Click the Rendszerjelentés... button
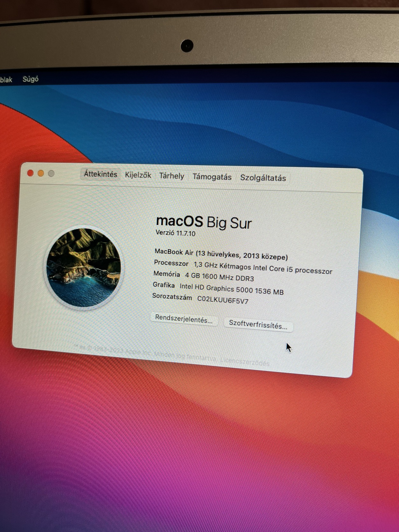Screen dimensions: 399x532 [184, 319]
